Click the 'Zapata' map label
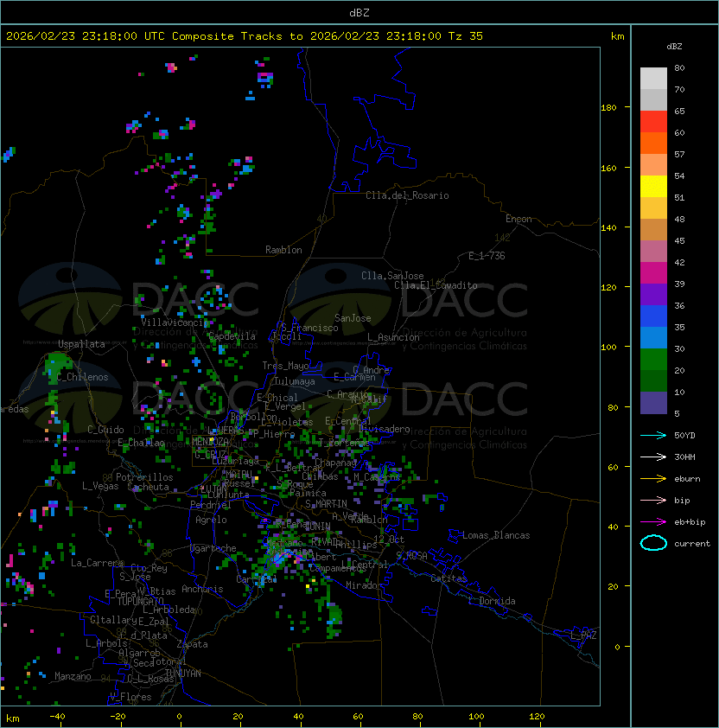The height and width of the screenshot is (728, 719). (192, 644)
